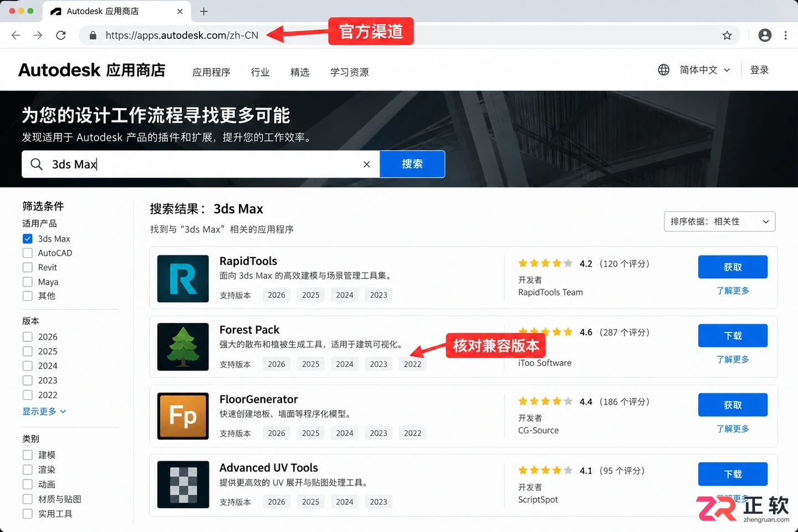Open the 行业 nav menu
The height and width of the screenshot is (532, 798).
(260, 72)
